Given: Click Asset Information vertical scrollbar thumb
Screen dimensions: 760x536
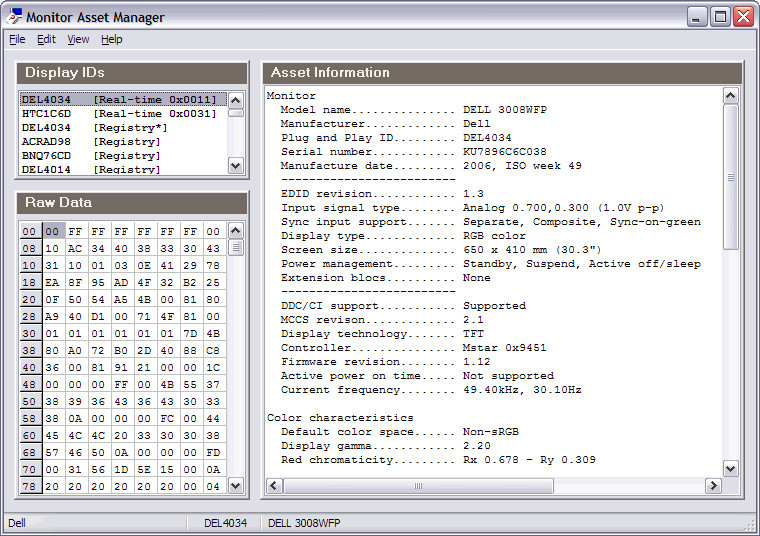Looking at the screenshot, I should [730, 177].
